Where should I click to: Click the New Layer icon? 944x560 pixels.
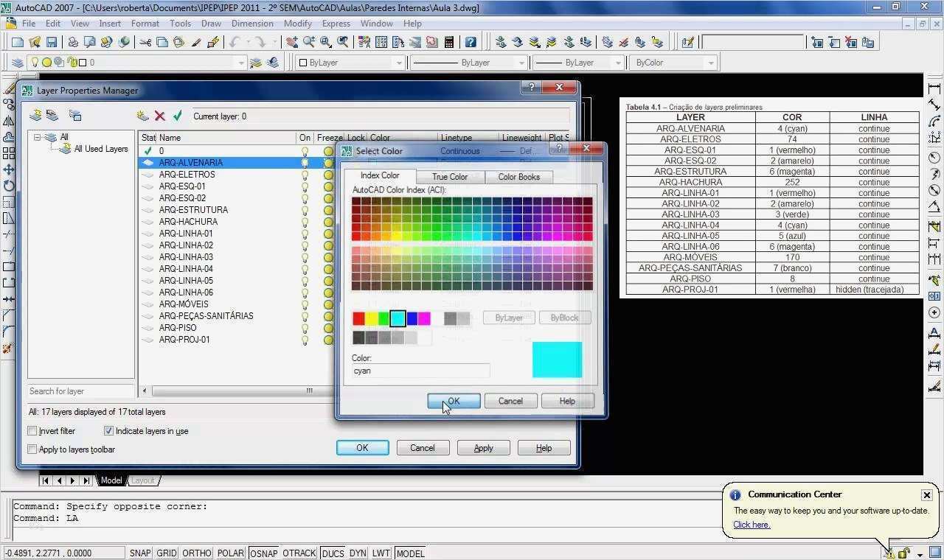pyautogui.click(x=143, y=116)
